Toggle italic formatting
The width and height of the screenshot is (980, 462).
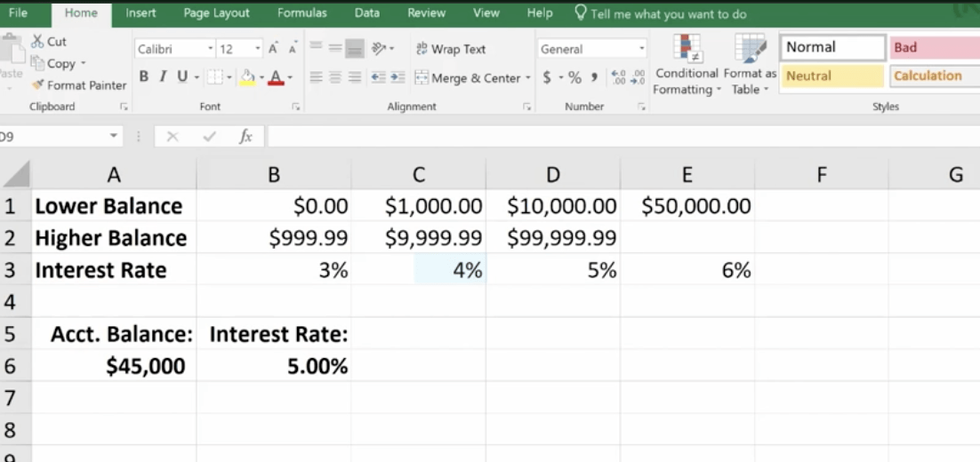[163, 77]
